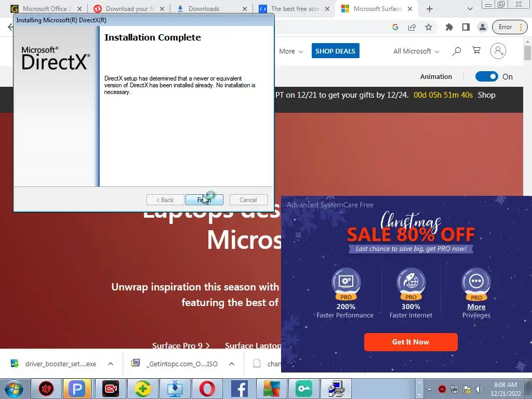Click the Shop link in the banner

coord(486,95)
